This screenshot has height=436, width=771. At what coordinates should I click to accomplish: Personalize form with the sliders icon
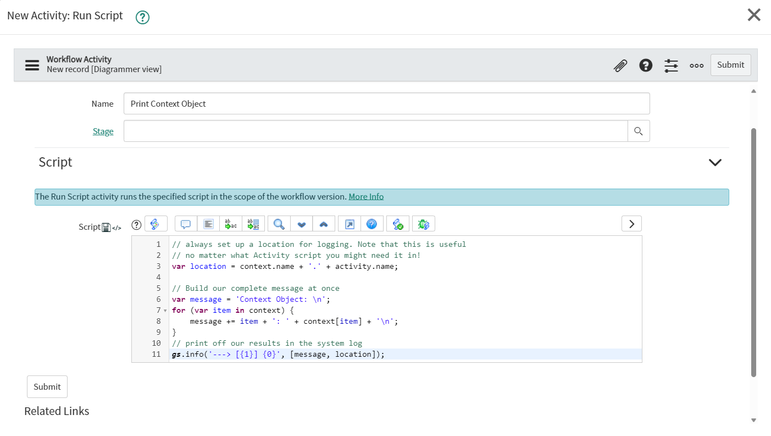tap(671, 65)
